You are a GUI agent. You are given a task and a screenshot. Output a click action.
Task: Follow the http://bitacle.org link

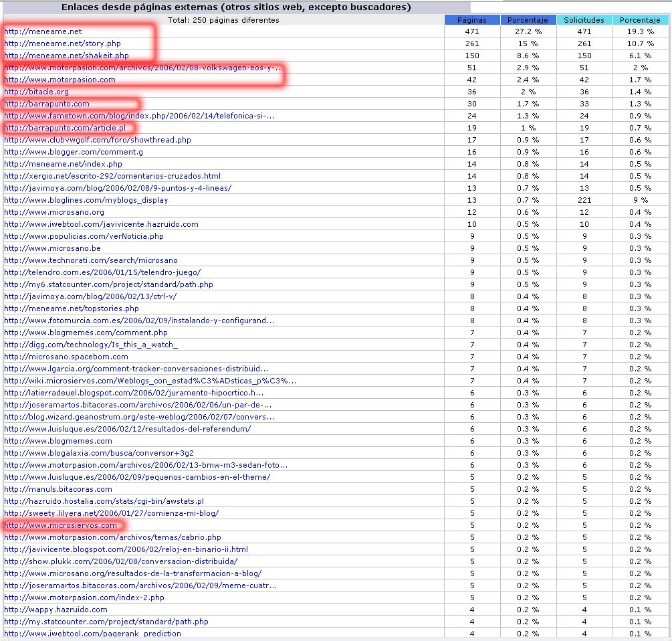point(36,91)
